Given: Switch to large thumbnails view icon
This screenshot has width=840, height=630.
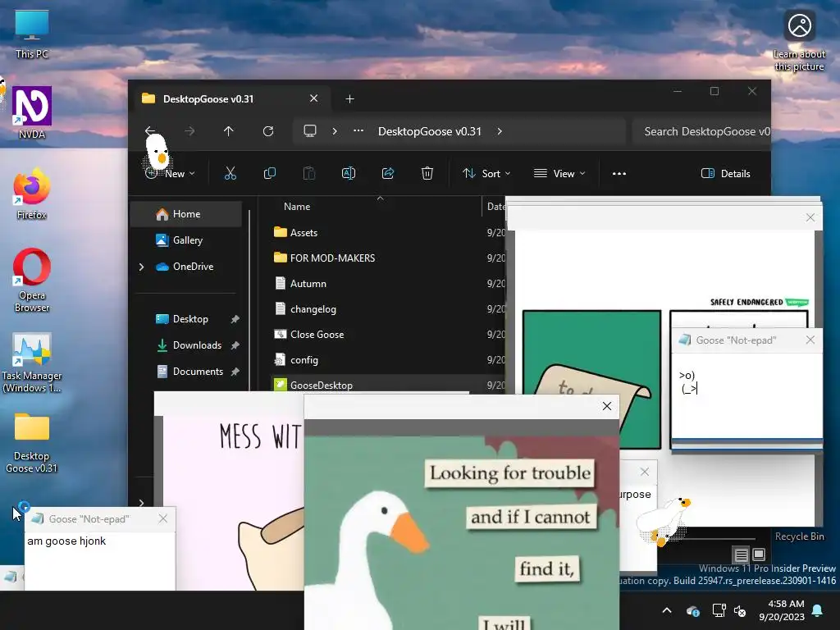Looking at the screenshot, I should (759, 554).
